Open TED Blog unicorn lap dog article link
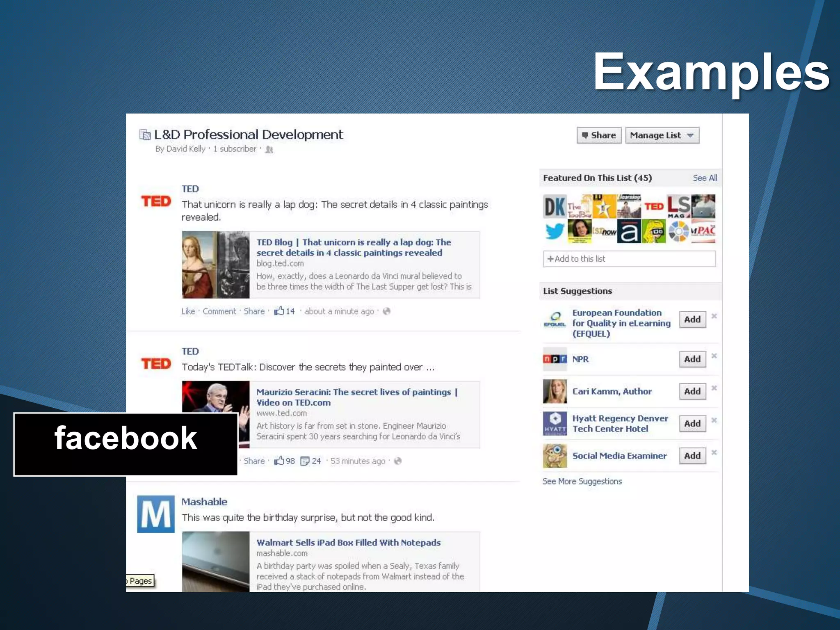 pyautogui.click(x=354, y=247)
